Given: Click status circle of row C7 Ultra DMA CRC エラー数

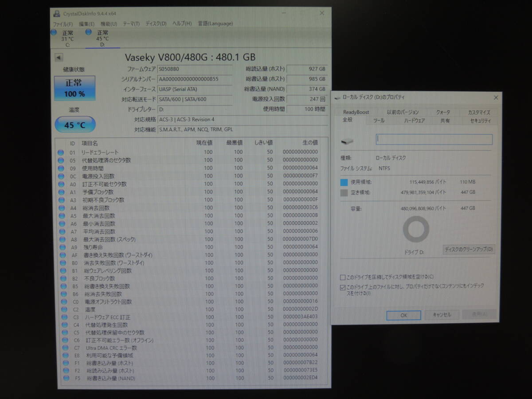Looking at the screenshot, I should pos(65,348).
